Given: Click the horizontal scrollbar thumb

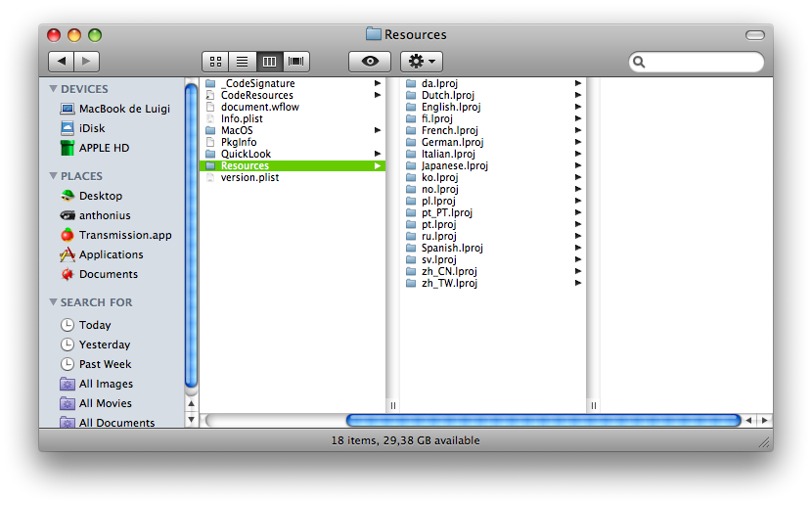Looking at the screenshot, I should click(543, 420).
